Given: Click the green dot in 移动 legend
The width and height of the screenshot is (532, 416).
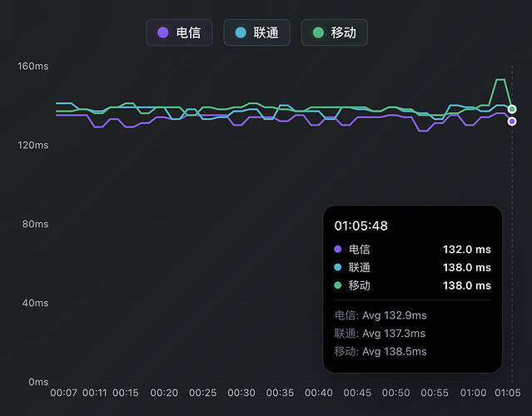Looking at the screenshot, I should tap(318, 32).
